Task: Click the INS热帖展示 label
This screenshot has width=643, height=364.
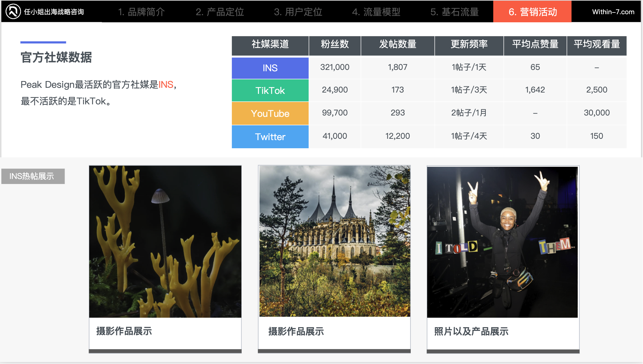Action: tap(33, 176)
